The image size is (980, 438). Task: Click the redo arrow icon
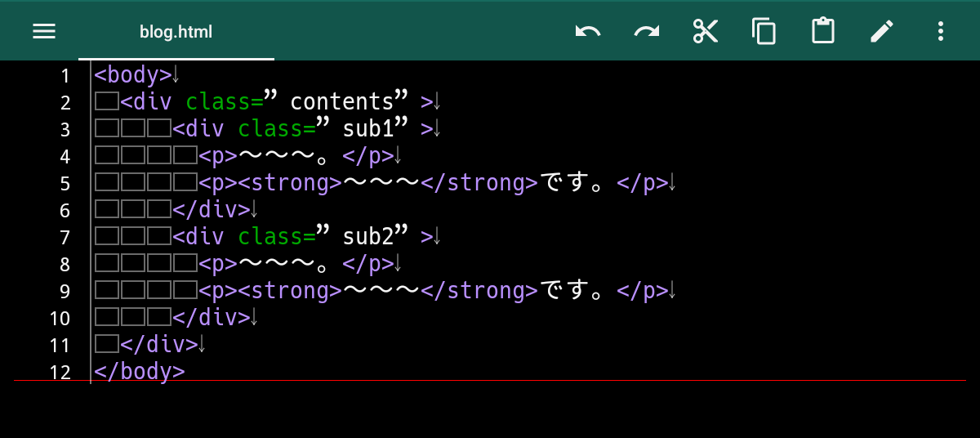(647, 32)
